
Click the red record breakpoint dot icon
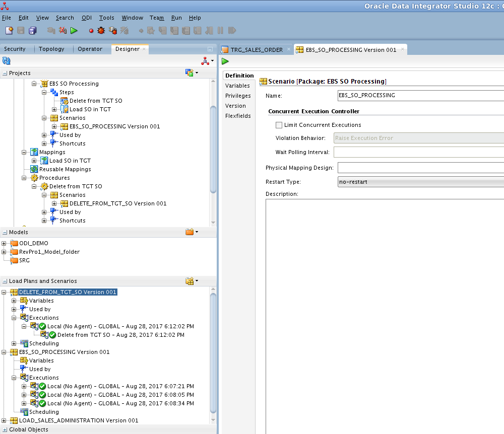click(x=91, y=31)
